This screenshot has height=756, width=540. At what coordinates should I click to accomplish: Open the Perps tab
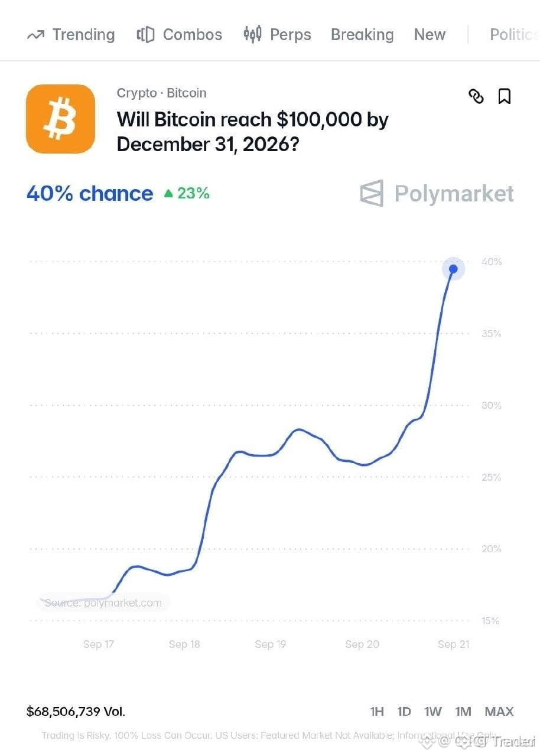pos(277,35)
